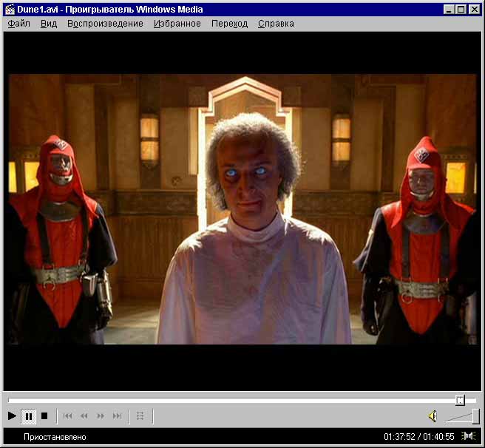Click the stereo sound icon in status bar

(469, 436)
